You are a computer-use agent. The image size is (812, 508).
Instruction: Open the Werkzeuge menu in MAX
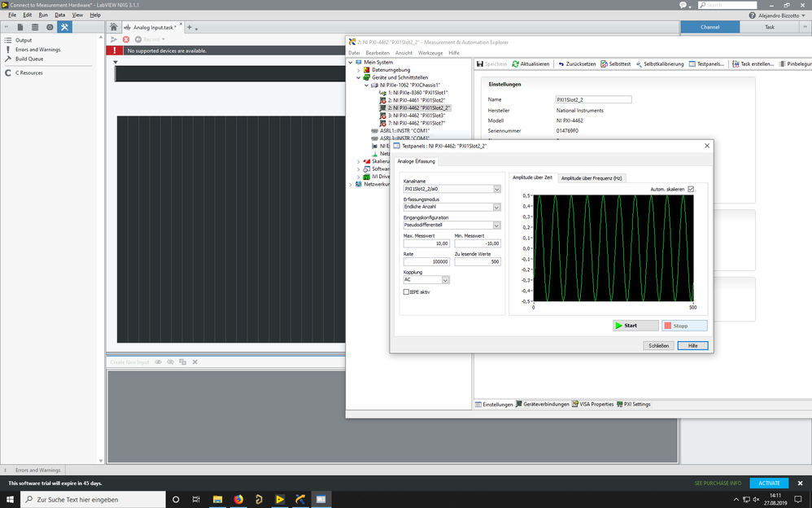[x=430, y=53]
